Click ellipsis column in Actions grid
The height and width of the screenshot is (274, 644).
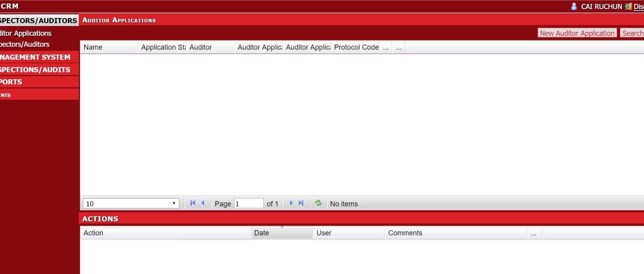[535, 233]
